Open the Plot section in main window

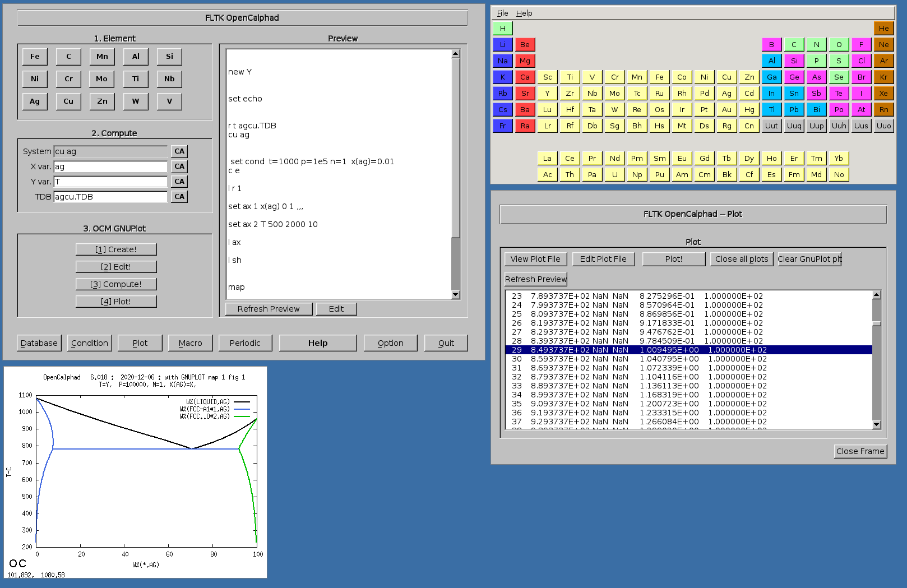pos(140,343)
